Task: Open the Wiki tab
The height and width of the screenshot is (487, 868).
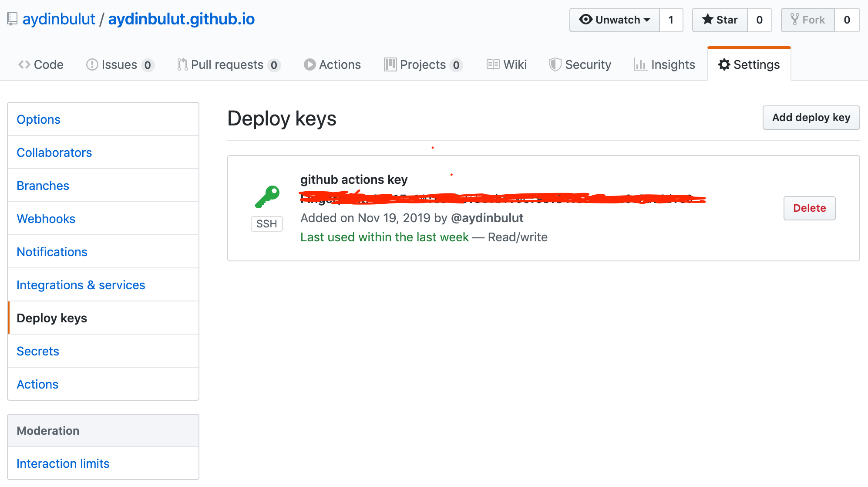Action: (x=507, y=64)
